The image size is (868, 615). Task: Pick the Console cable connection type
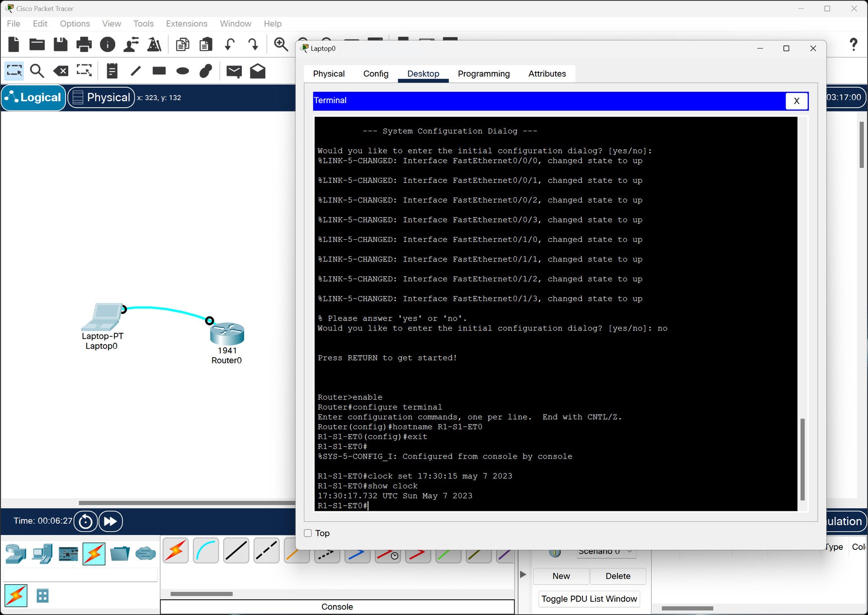tap(206, 551)
